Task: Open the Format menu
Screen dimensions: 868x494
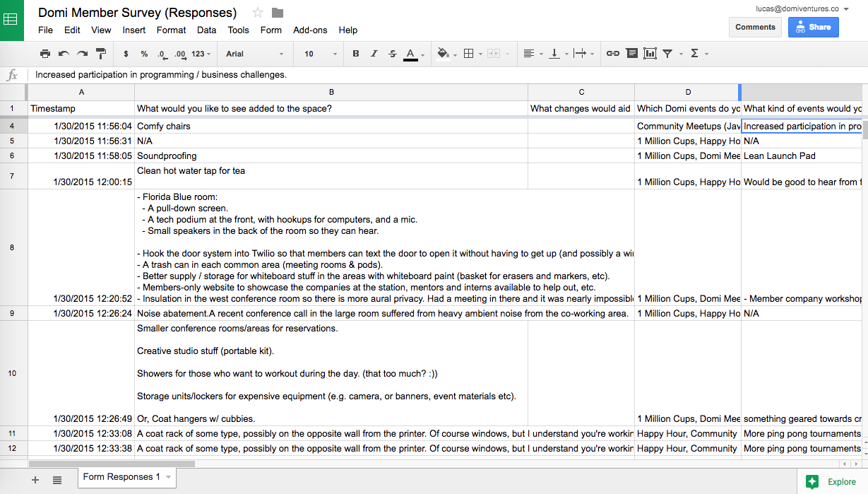Action: (x=172, y=30)
